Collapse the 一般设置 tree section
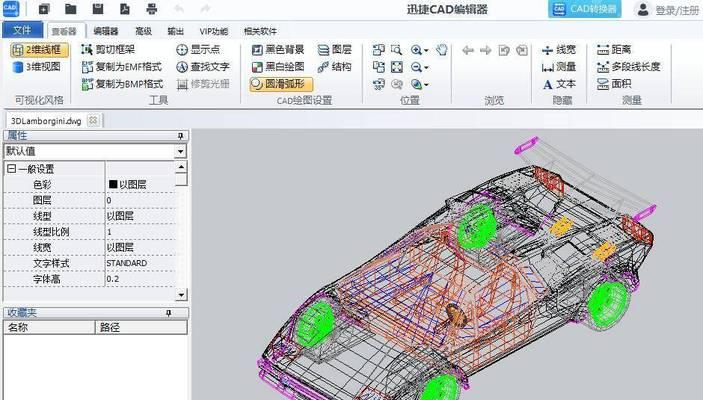The height and width of the screenshot is (400, 703). 12,169
